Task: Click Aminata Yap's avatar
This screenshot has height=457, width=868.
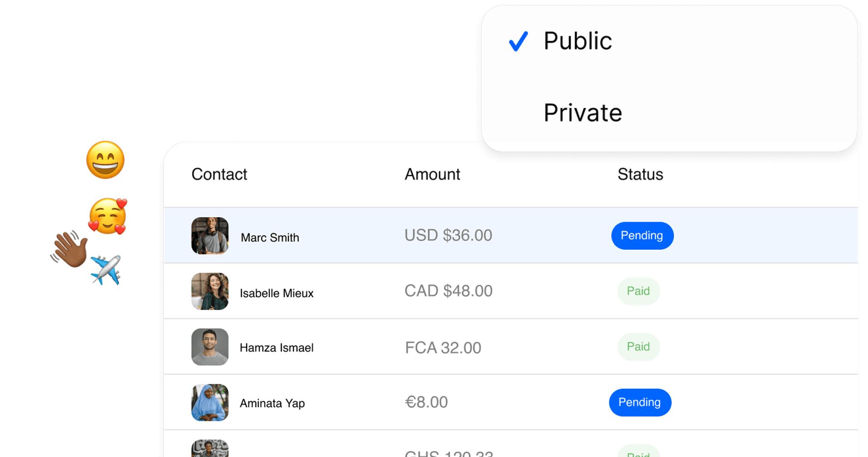Action: tap(210, 403)
